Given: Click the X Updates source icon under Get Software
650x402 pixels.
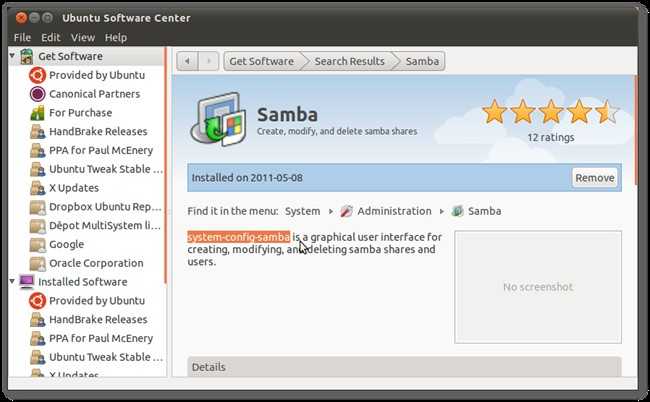Looking at the screenshot, I should [37, 188].
